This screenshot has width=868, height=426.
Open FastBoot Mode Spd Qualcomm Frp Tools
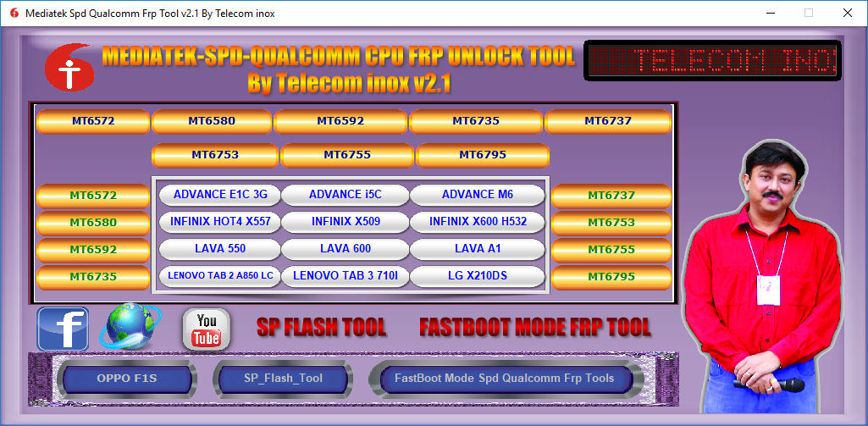pyautogui.click(x=505, y=379)
